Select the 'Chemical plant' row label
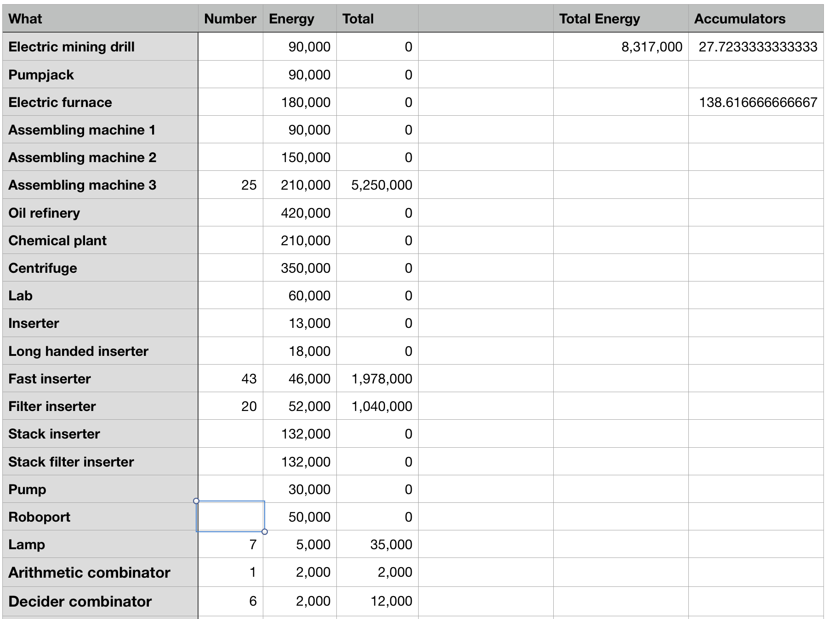This screenshot has width=840, height=619. (x=100, y=240)
